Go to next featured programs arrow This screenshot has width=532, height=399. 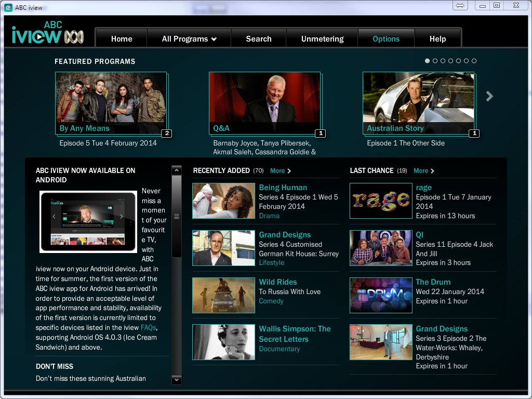coord(489,96)
